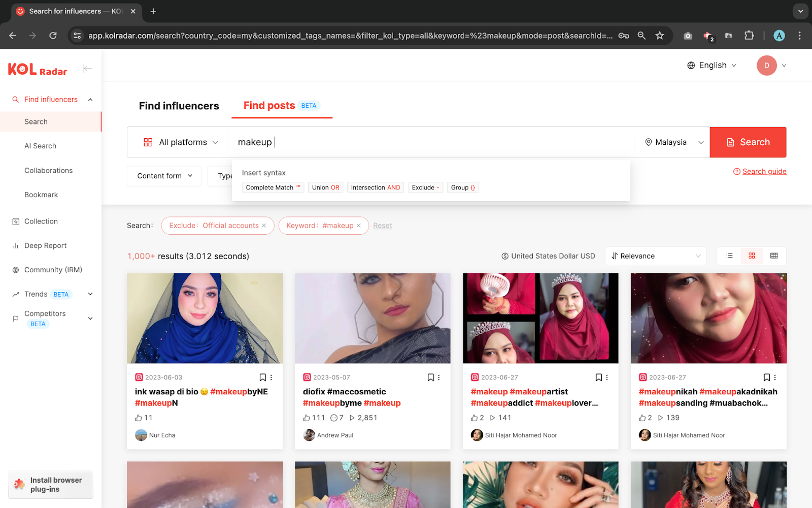Image resolution: width=812 pixels, height=508 pixels.
Task: Click the KOL Radar logo
Action: [38, 70]
